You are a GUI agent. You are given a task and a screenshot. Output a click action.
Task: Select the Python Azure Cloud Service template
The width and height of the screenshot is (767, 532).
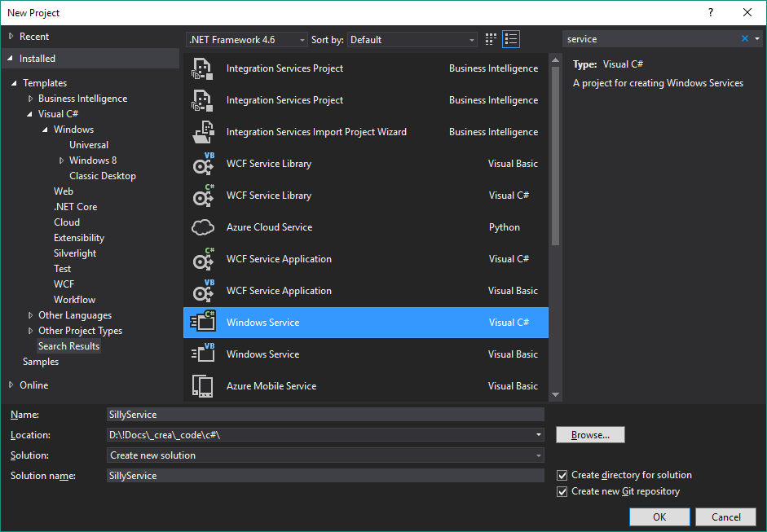[366, 227]
